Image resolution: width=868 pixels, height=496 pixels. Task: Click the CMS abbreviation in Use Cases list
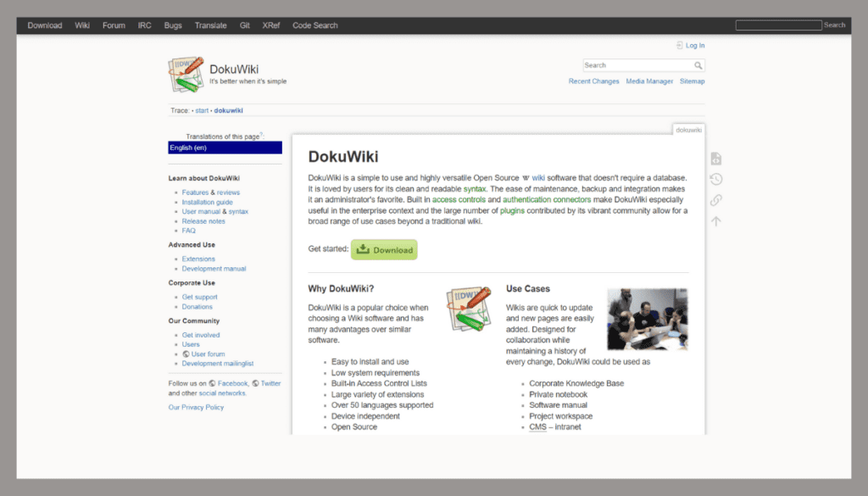point(537,427)
